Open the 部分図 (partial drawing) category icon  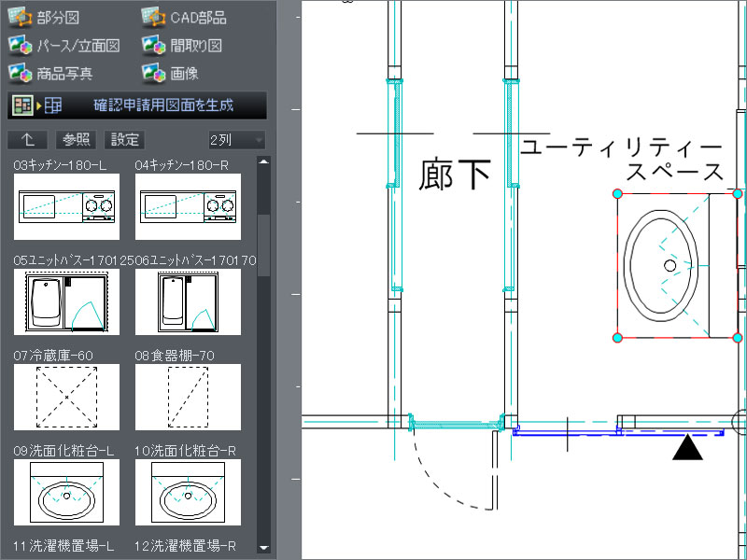pos(21,16)
